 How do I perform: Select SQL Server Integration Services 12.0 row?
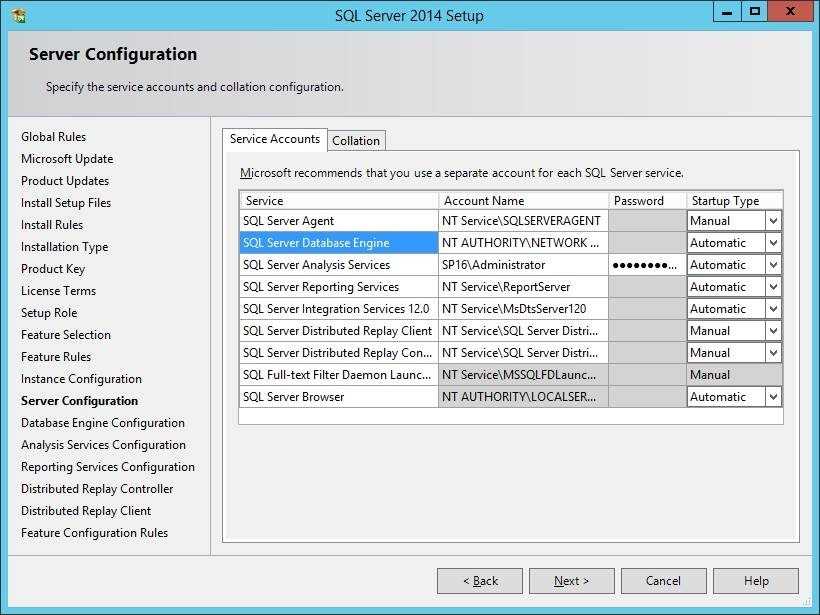pyautogui.click(x=338, y=309)
